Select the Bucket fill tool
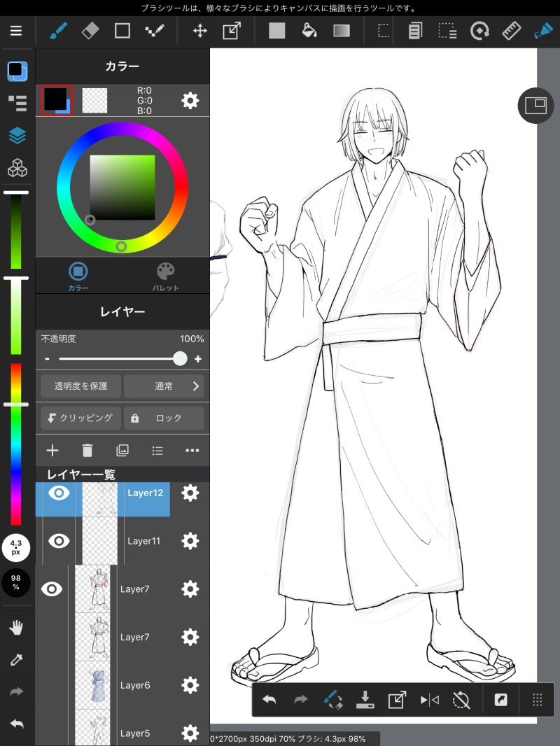The image size is (560, 746). (309, 31)
